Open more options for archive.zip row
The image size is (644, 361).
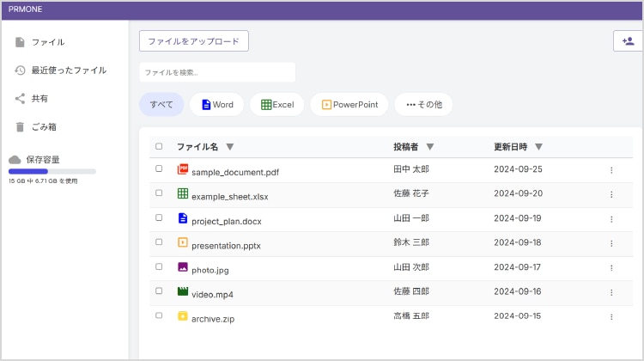[x=611, y=317]
